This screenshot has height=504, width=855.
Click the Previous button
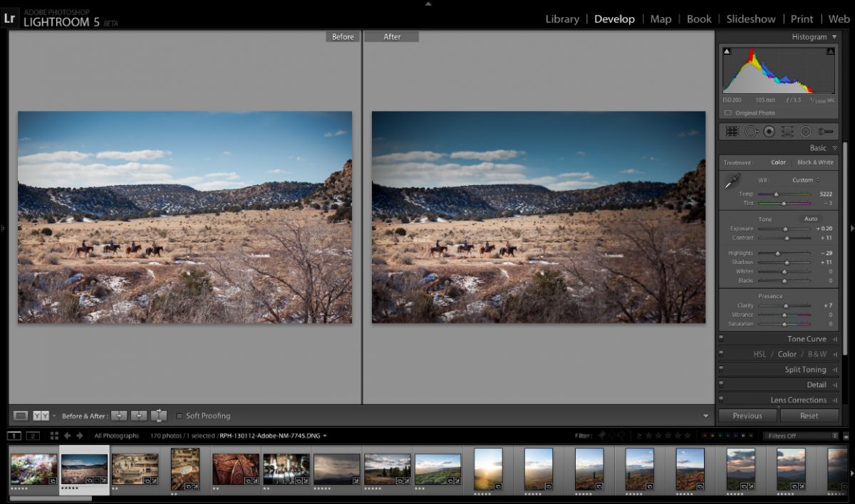click(747, 416)
